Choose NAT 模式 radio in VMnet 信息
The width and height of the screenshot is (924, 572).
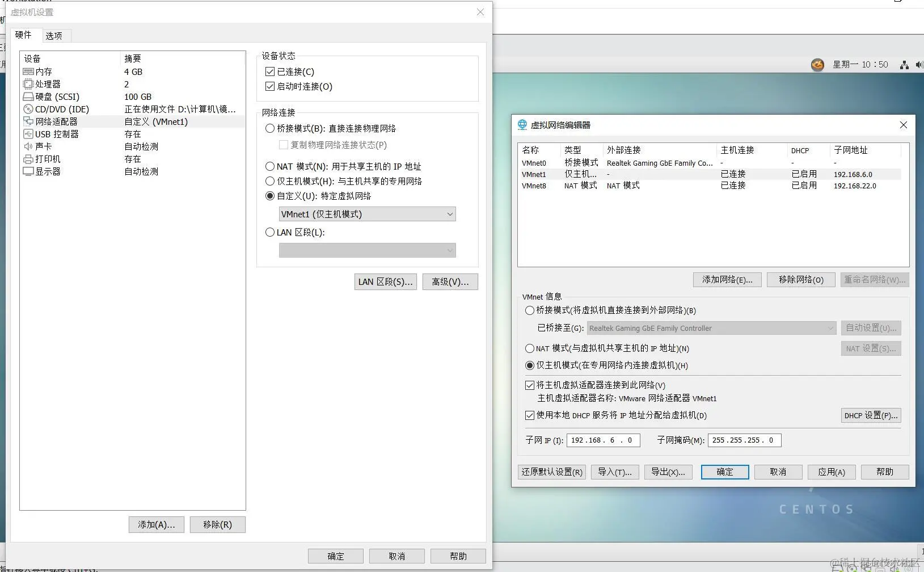click(530, 348)
